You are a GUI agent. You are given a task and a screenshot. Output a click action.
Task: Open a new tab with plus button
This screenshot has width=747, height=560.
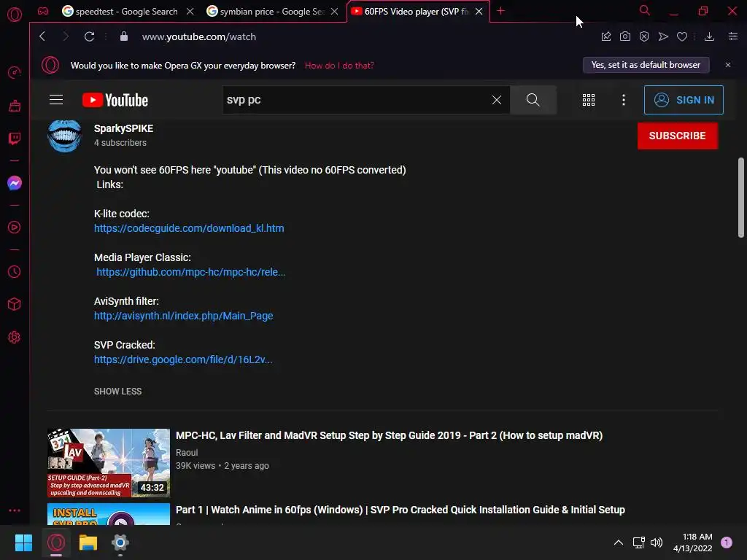pyautogui.click(x=500, y=10)
